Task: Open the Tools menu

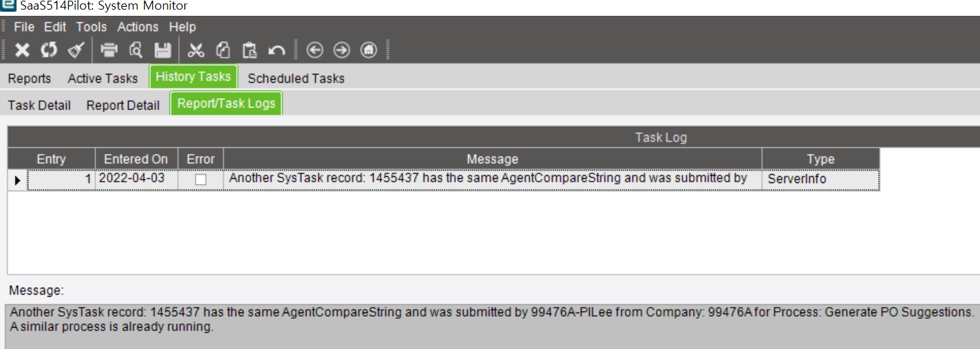Action: [92, 27]
